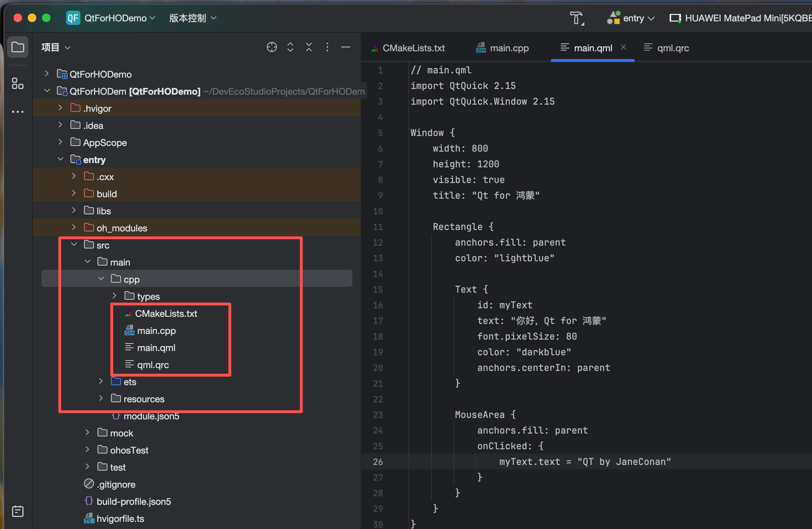Expand the ets folder

point(101,381)
